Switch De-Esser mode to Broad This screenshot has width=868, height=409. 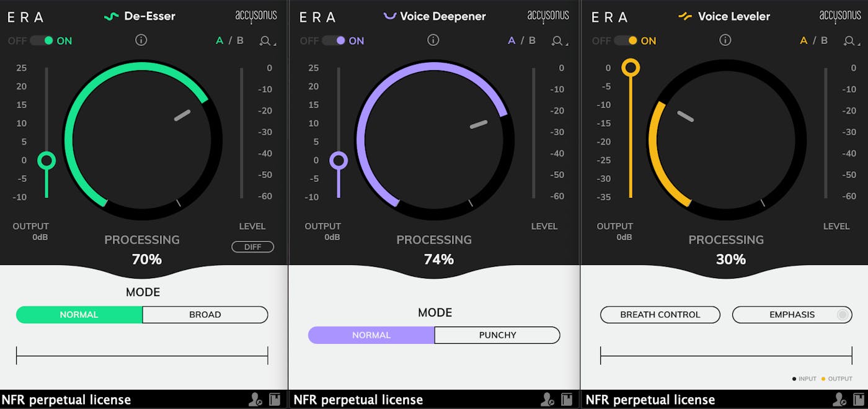pyautogui.click(x=205, y=315)
